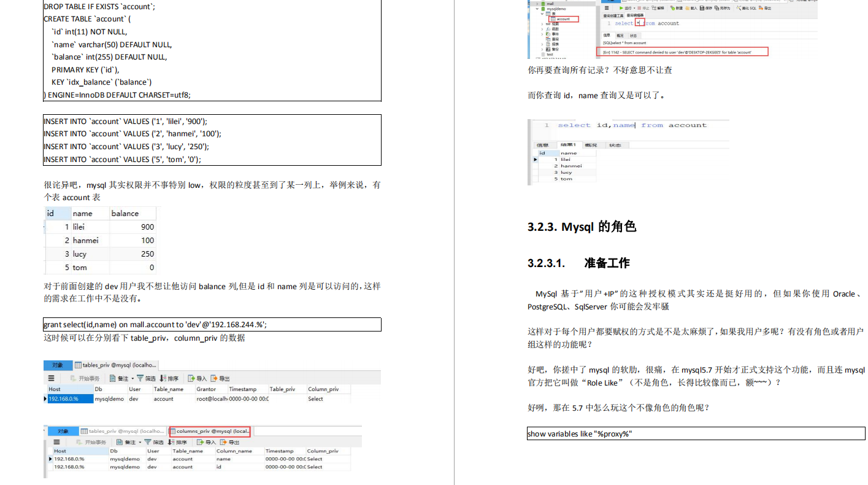Image resolution: width=868 pixels, height=485 pixels.
Task: Select the 对象 tab above the Grantor grid
Action: (x=58, y=365)
